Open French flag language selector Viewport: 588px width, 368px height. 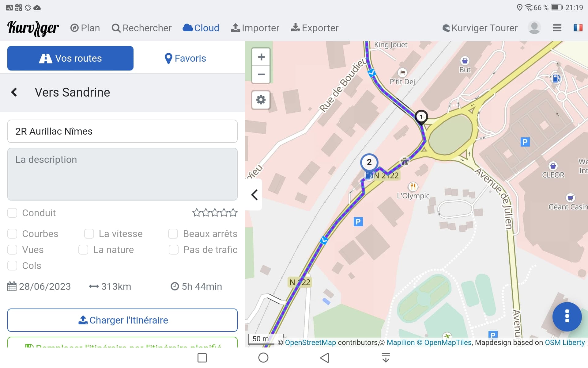[578, 28]
